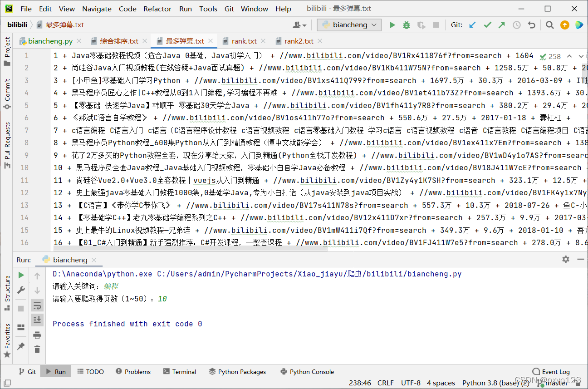Run the biancheng configuration
This screenshot has height=389, width=588.
392,25
